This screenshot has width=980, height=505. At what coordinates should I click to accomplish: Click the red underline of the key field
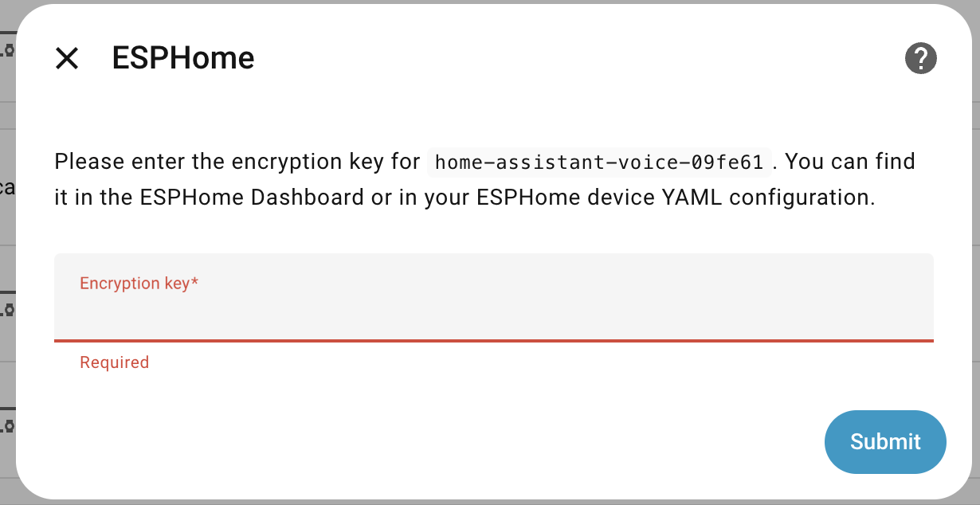(x=493, y=340)
